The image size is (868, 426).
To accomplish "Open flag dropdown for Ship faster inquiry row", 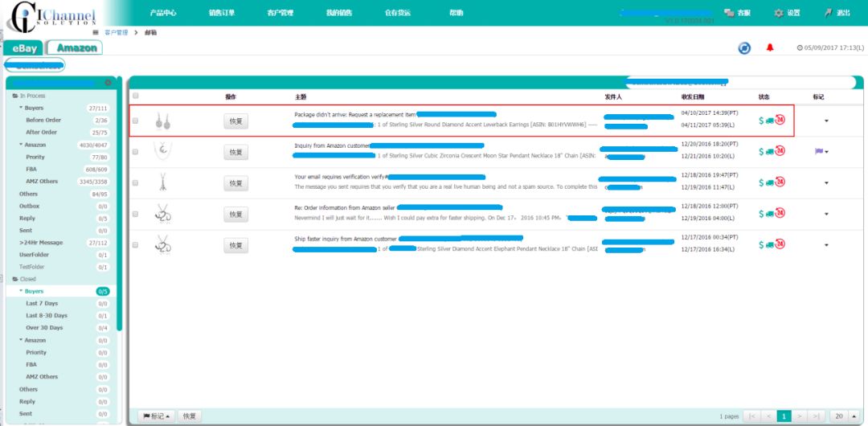I will tap(826, 245).
